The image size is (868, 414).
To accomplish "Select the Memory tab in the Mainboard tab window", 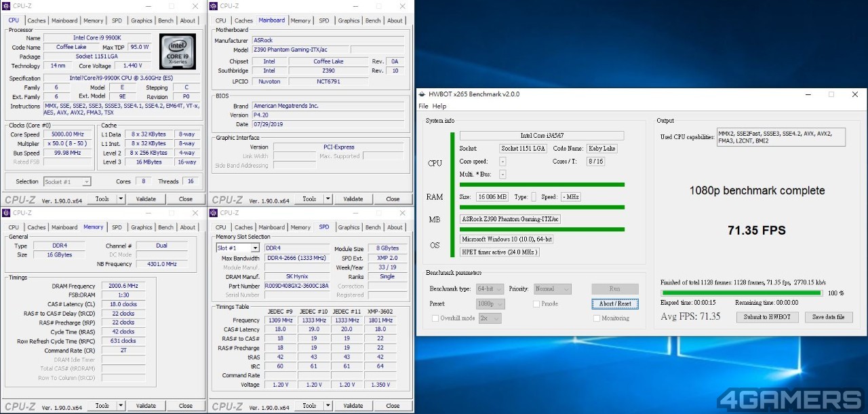I will point(300,20).
